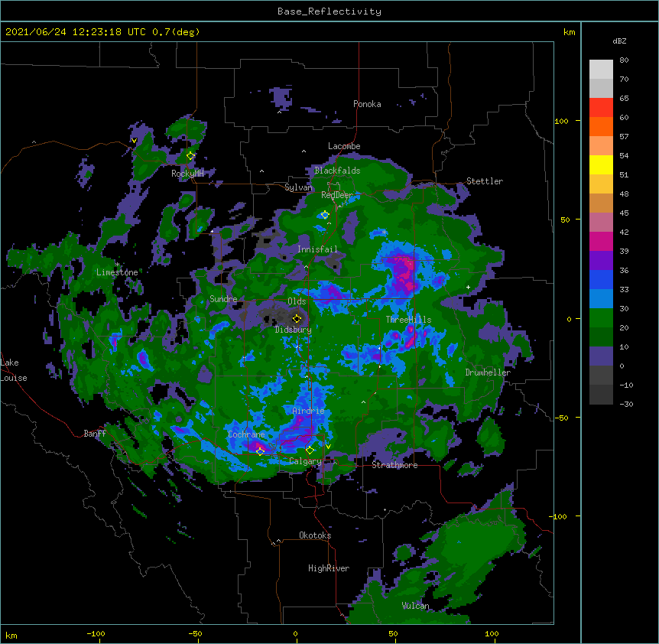Pick the pink 42-45 dBZ legend swatch

tap(601, 223)
